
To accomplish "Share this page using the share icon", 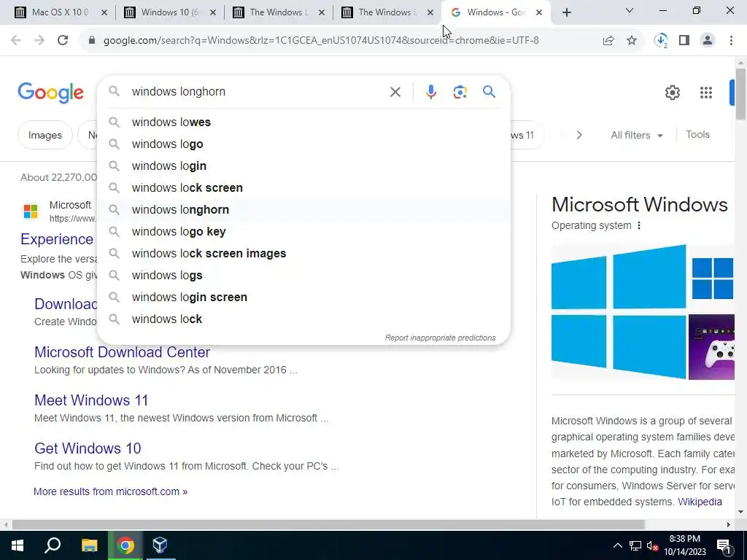I will (x=608, y=41).
